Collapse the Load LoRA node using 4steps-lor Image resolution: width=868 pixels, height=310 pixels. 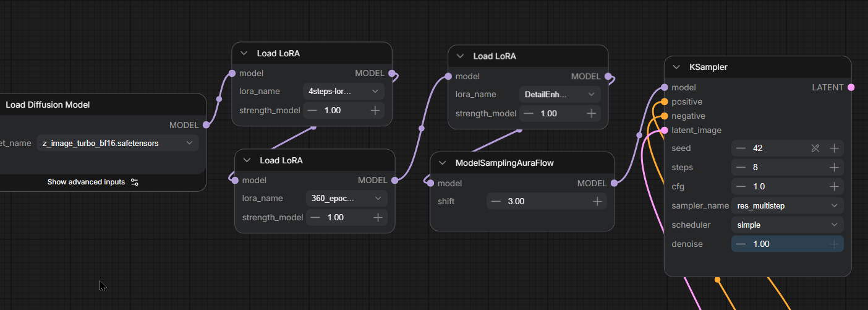click(x=244, y=53)
